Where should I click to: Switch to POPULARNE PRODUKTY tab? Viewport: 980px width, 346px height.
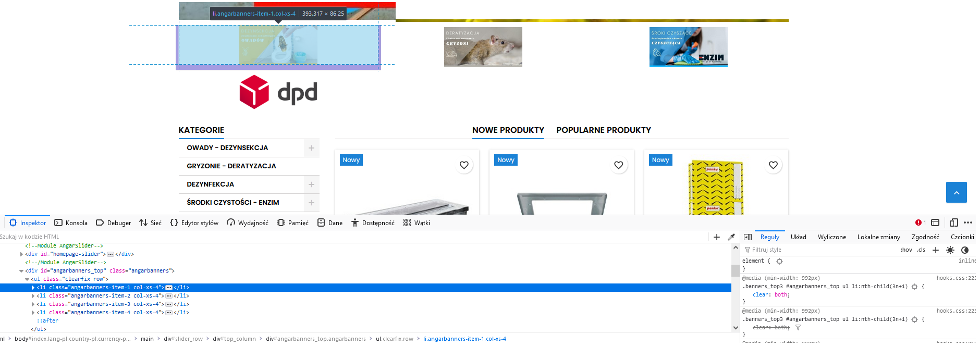pos(604,130)
